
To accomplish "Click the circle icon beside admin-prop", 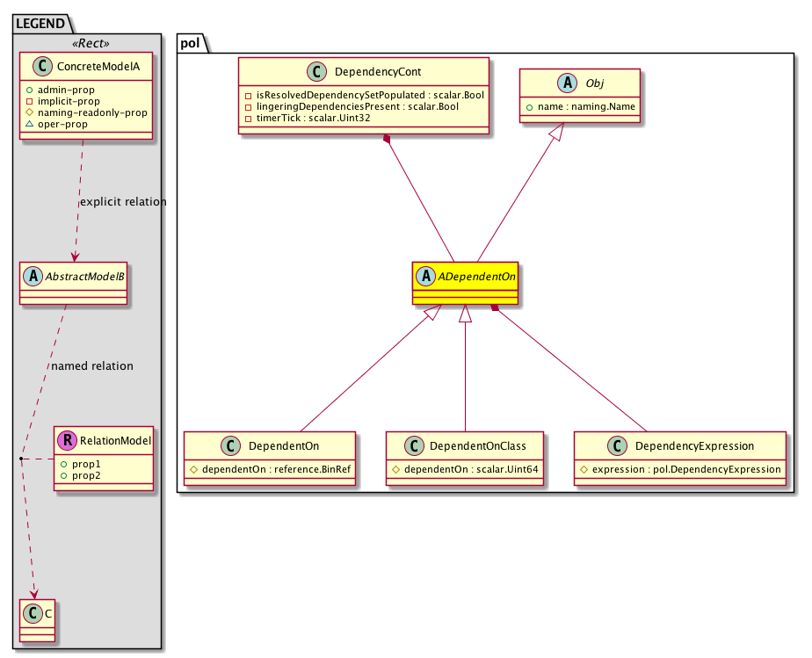I will click(30, 90).
